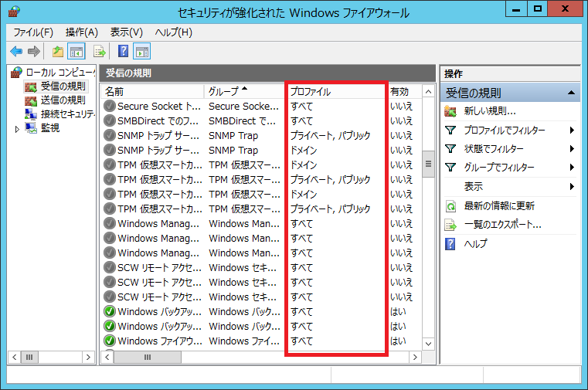Click the help icon beside ヘルプ action
The image size is (588, 390).
(450, 244)
